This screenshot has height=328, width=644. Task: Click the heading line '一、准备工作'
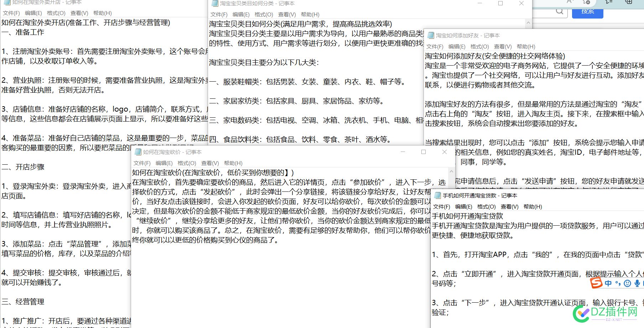[23, 32]
